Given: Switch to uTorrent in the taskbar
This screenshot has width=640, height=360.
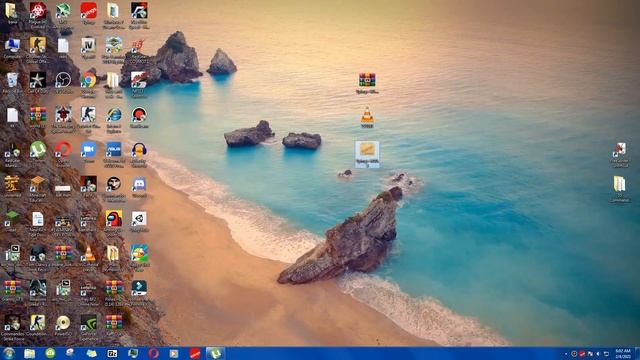Looking at the screenshot, I should (215, 353).
